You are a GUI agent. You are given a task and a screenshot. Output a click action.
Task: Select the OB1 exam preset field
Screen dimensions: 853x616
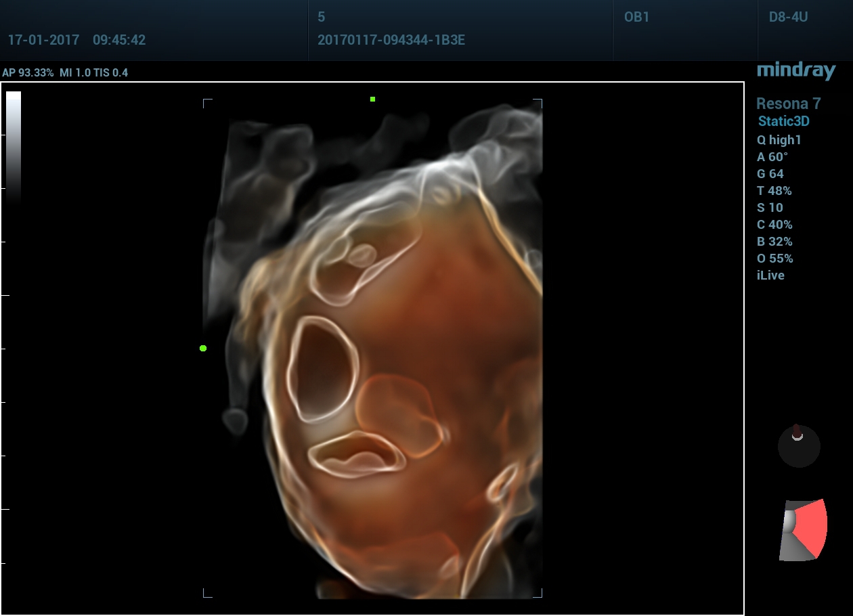pos(636,18)
